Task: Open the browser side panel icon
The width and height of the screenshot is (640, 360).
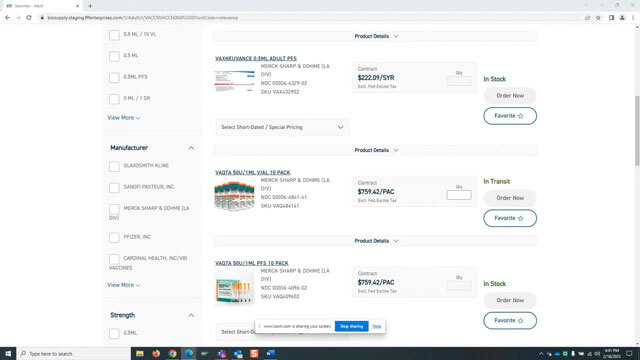Action: [611, 18]
